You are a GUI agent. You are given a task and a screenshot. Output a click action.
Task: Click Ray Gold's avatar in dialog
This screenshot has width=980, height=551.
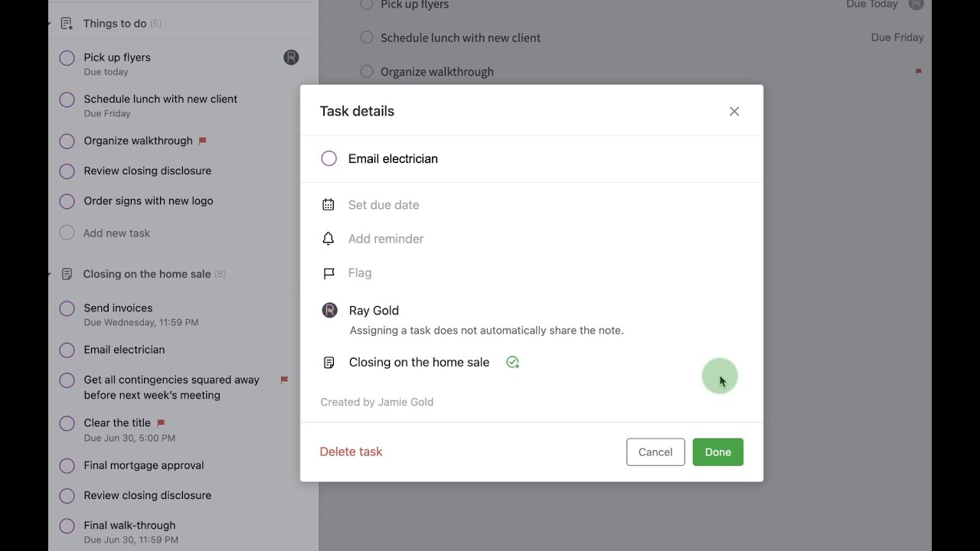[x=330, y=310]
